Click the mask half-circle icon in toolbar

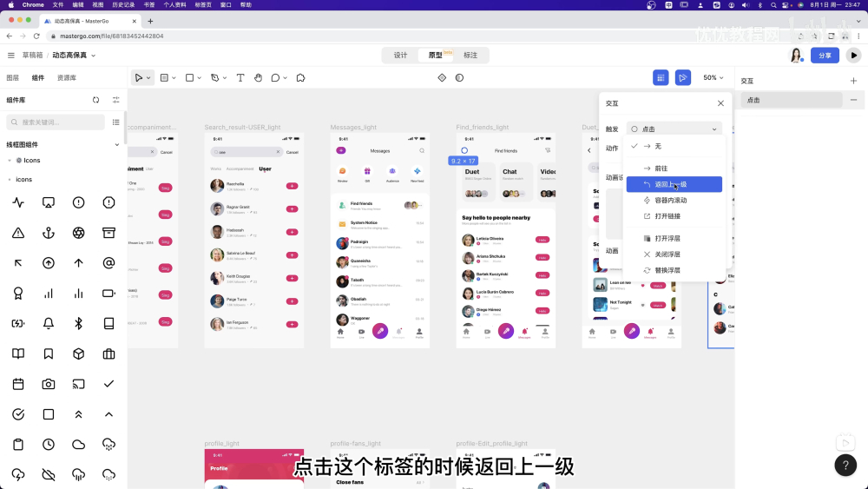tap(459, 78)
